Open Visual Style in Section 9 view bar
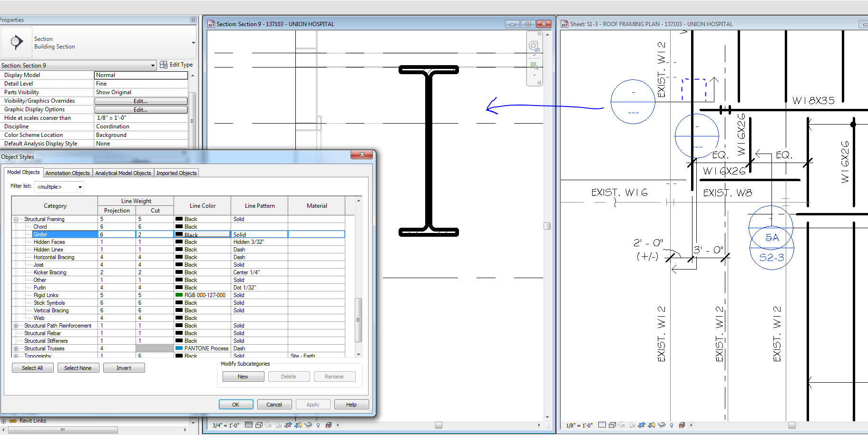868x435 pixels. click(x=259, y=425)
